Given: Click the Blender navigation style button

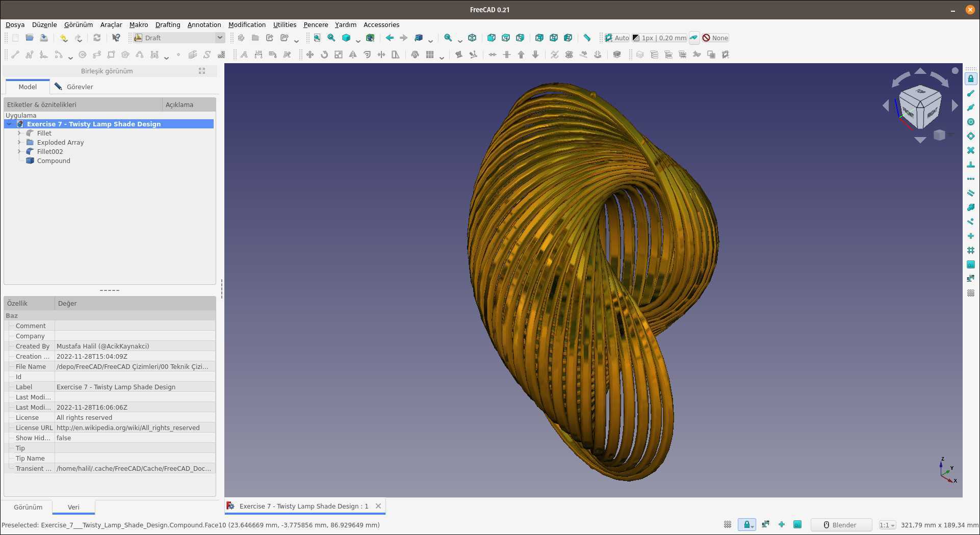Looking at the screenshot, I should 840,525.
